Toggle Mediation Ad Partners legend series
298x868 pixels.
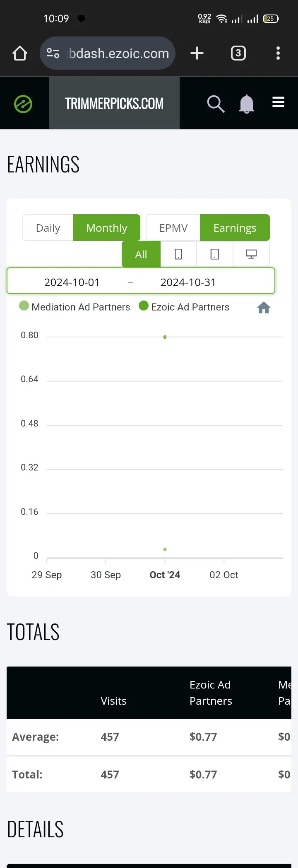pos(75,307)
